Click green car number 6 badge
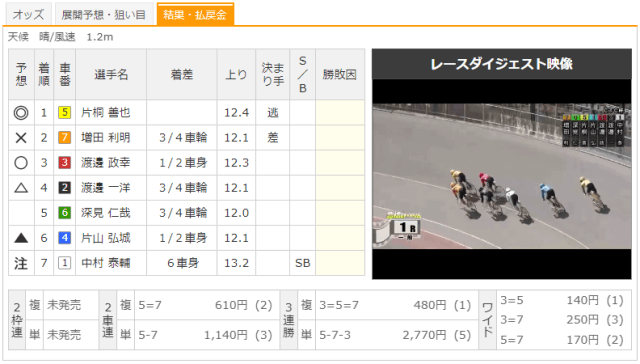The width and height of the screenshot is (640, 364). click(64, 213)
